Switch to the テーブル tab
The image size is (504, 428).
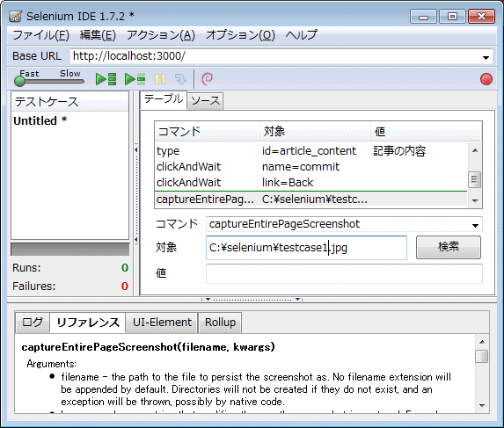[x=164, y=99]
